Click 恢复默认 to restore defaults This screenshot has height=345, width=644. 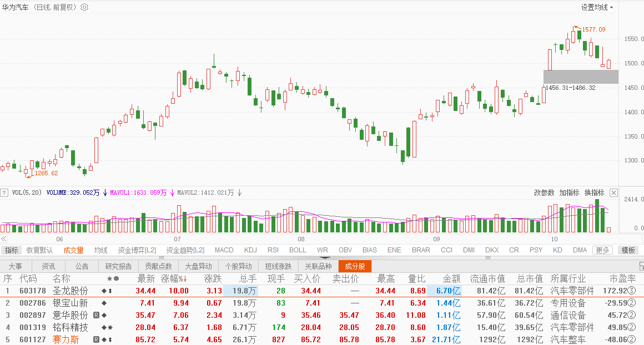point(40,250)
